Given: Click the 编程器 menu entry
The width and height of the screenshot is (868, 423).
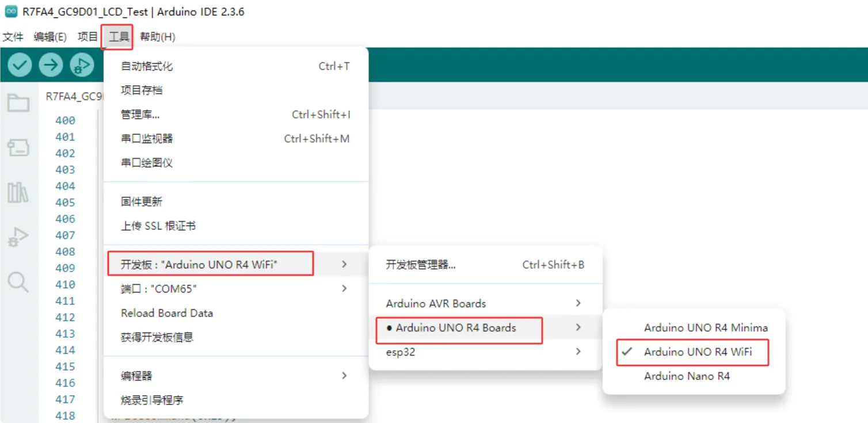Looking at the screenshot, I should click(x=235, y=376).
